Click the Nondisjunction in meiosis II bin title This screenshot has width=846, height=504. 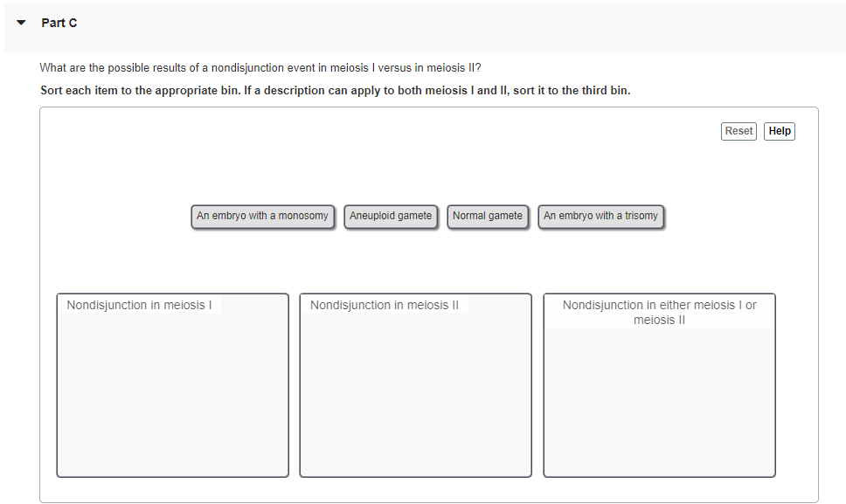coord(383,304)
